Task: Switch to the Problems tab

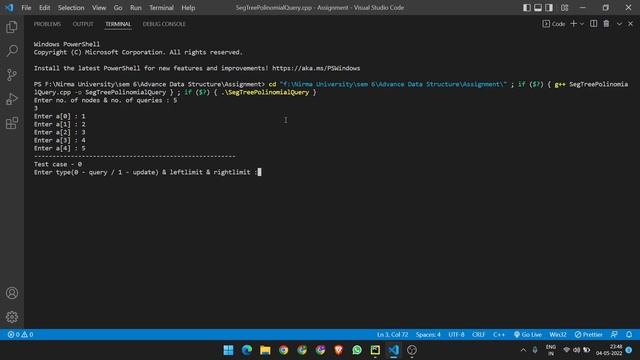Action: click(47, 24)
